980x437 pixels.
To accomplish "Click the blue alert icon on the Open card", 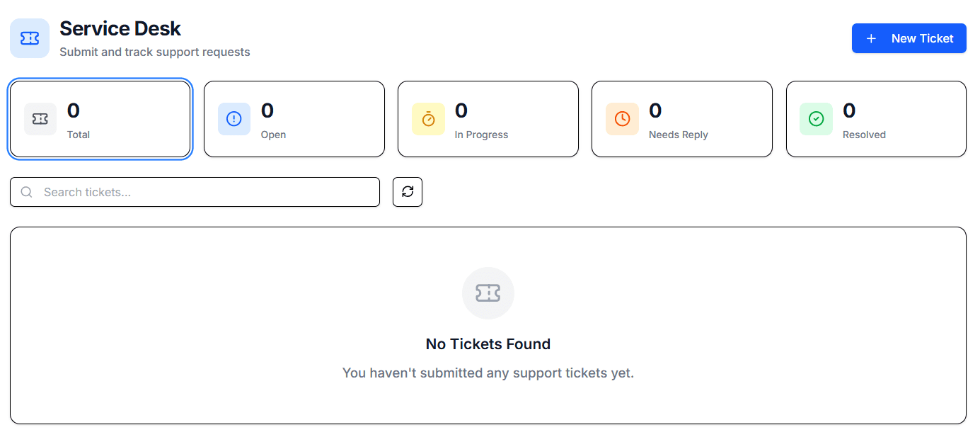I will coord(234,118).
